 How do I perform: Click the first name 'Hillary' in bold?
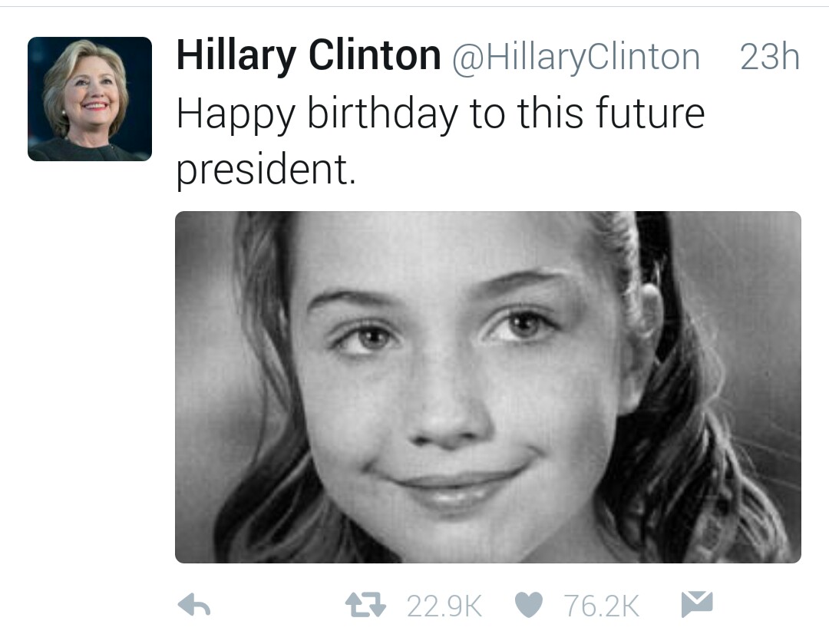[235, 56]
